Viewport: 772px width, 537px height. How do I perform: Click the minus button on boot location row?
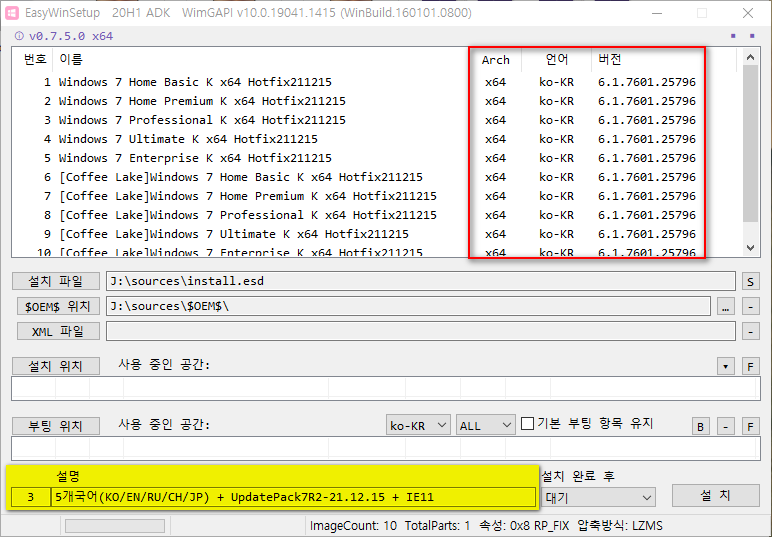click(x=725, y=426)
